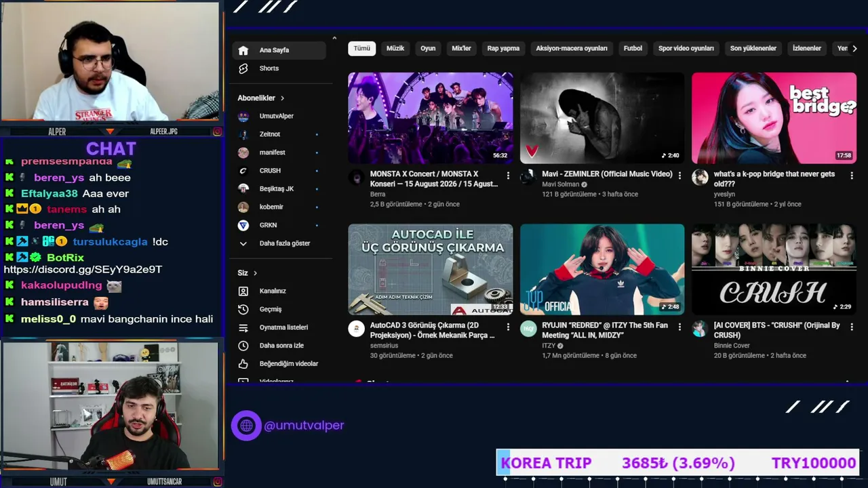The height and width of the screenshot is (488, 868).
Task: Open the MONSTA X Concert video title
Action: [x=434, y=179]
